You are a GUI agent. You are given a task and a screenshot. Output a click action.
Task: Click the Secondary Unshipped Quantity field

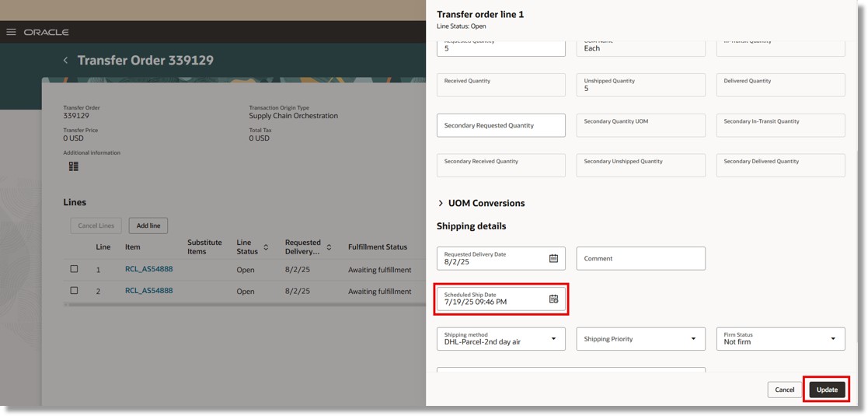pos(641,166)
